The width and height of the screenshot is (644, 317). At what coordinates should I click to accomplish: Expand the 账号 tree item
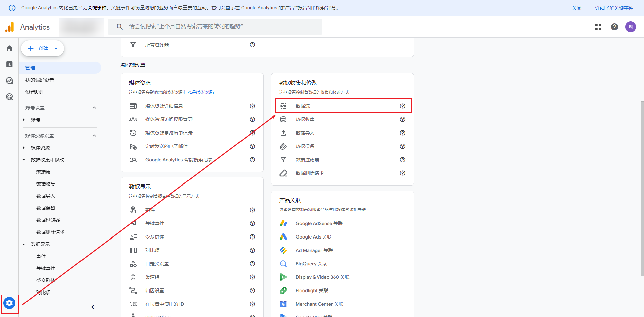[x=24, y=120]
